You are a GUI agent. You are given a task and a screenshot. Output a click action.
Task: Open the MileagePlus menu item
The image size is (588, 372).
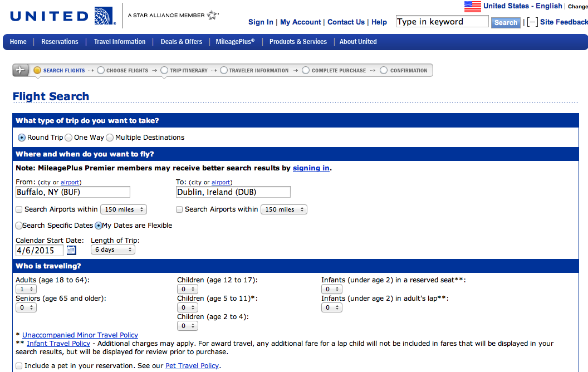click(236, 42)
